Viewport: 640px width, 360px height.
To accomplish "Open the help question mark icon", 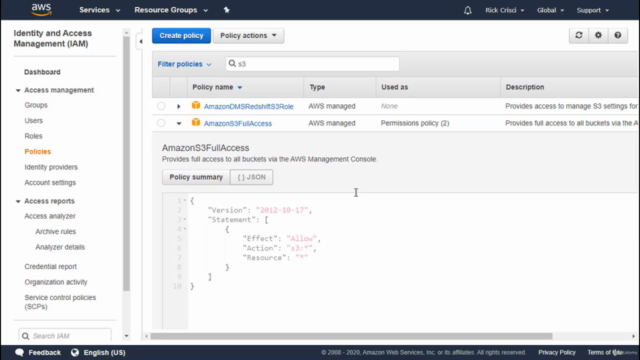I will pos(618,36).
